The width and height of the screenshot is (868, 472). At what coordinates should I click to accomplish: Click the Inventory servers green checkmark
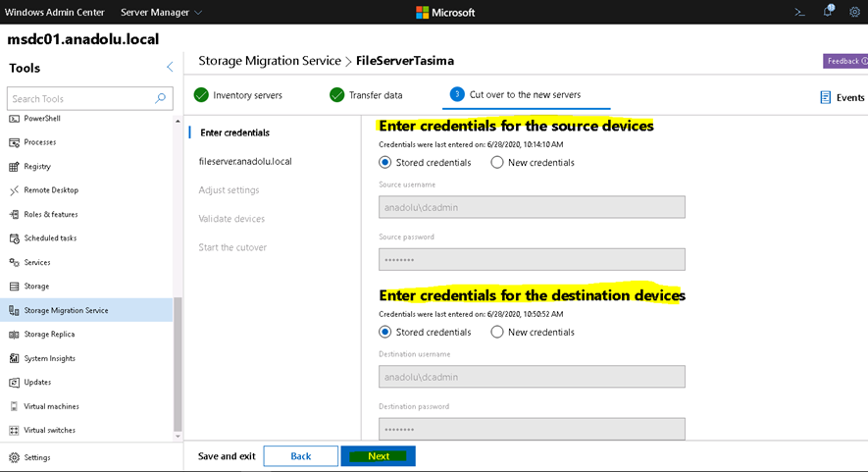(x=201, y=95)
